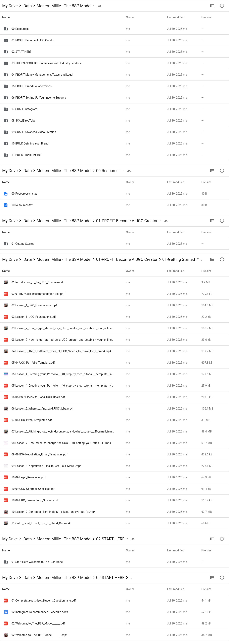View details icon in the 01-Getting Started header
The width and height of the screenshot is (229, 644).
pos(222,259)
